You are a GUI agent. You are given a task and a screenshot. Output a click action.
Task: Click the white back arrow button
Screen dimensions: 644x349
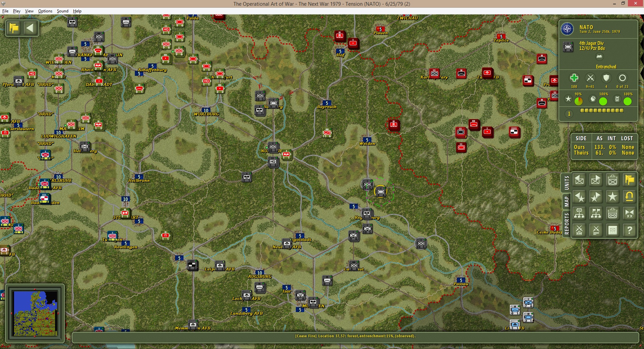30,28
